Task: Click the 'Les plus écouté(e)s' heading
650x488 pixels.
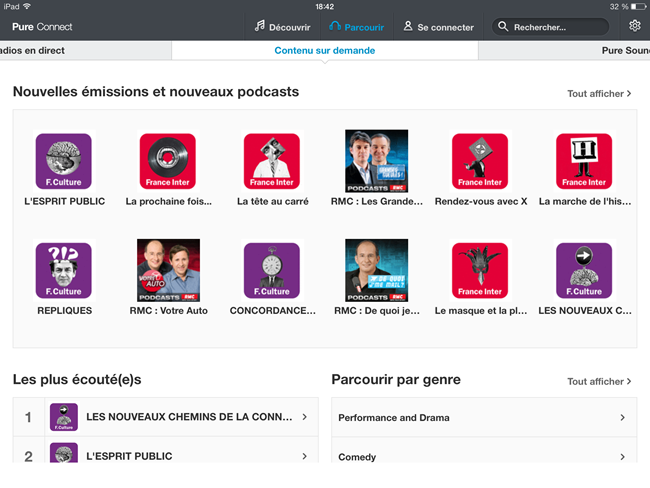Action: pyautogui.click(x=77, y=379)
